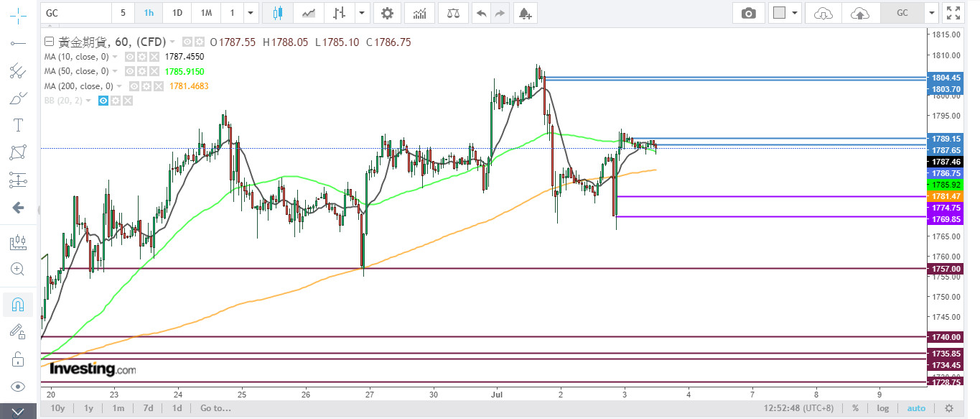Activate the zoom in magnifier tool
Image resolution: width=980 pixels, height=419 pixels.
(18, 270)
